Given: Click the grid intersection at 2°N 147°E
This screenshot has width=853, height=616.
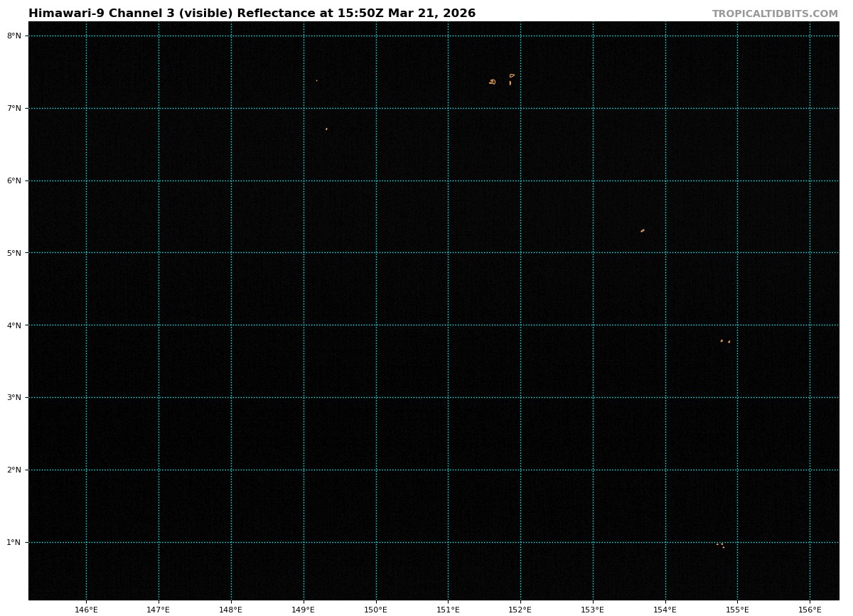Looking at the screenshot, I should [159, 470].
